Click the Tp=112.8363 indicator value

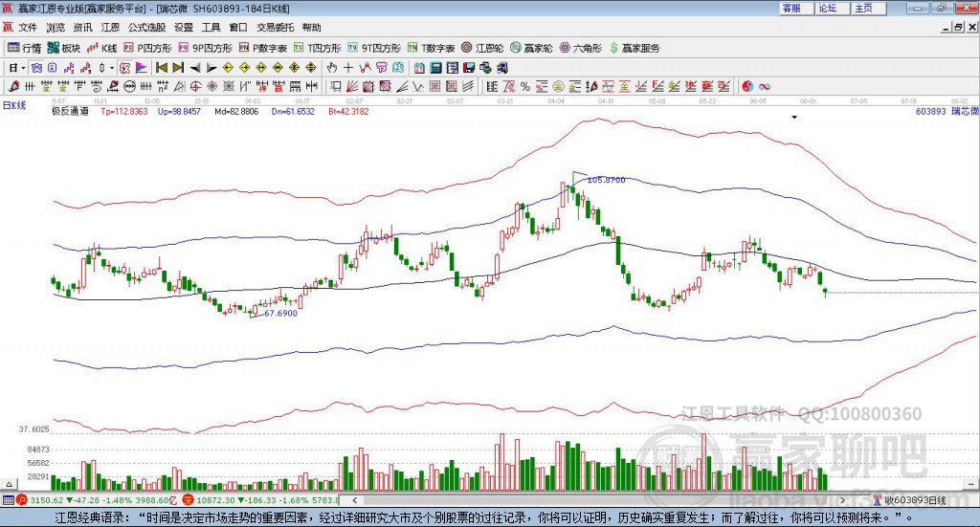tap(124, 111)
